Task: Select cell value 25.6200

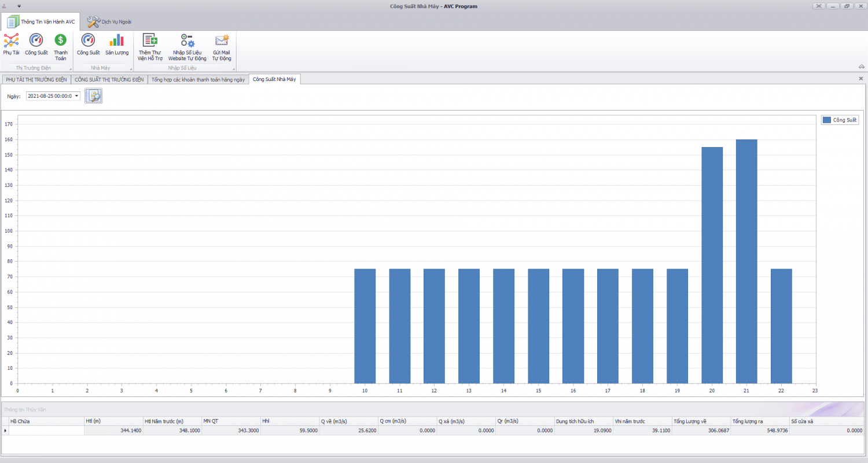Action: click(348, 431)
